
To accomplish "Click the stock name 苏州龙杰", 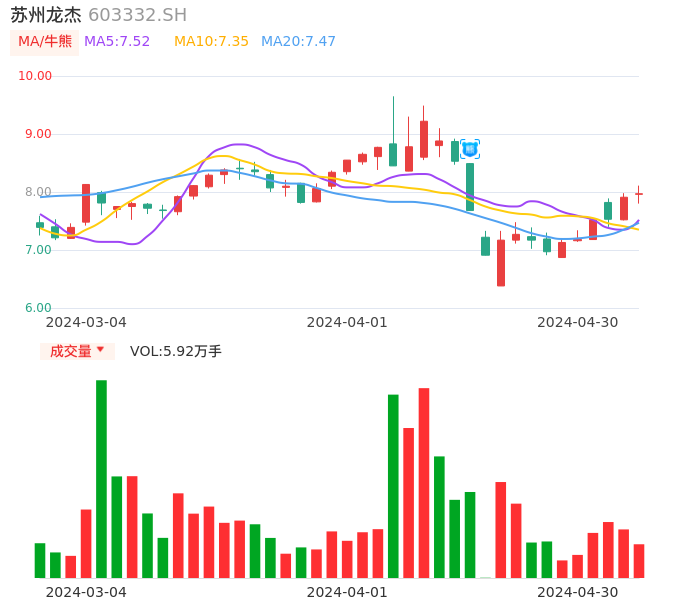I will 46,15.
